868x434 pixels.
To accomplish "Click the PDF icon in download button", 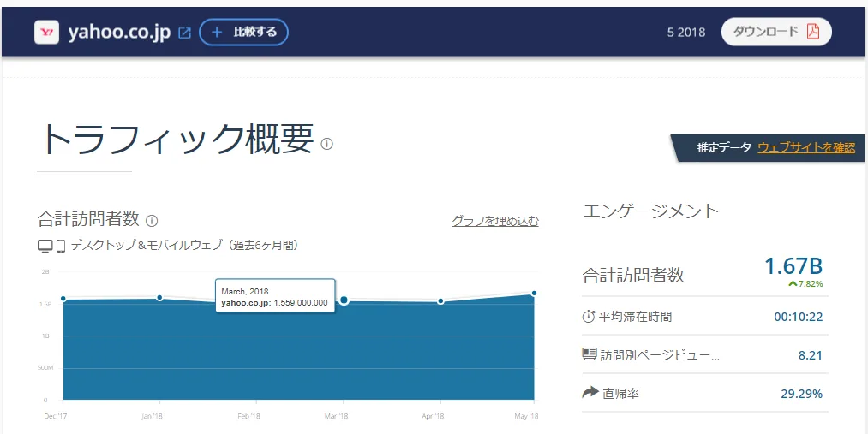I will (x=812, y=32).
